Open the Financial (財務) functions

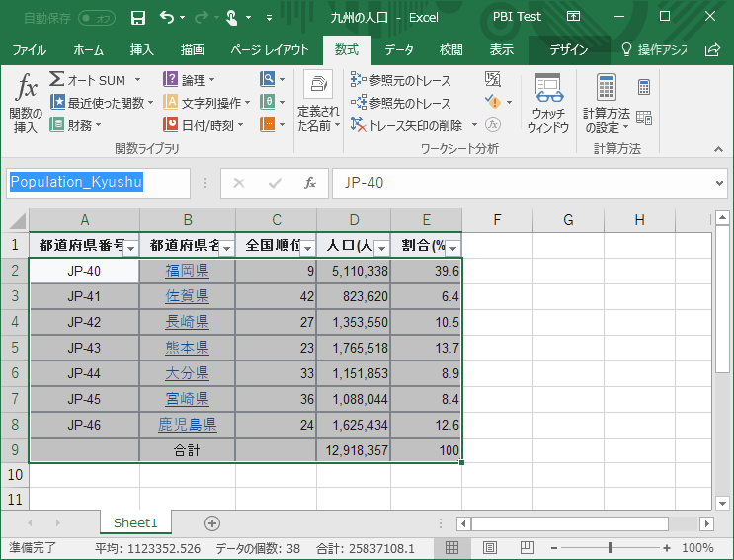pos(75,125)
